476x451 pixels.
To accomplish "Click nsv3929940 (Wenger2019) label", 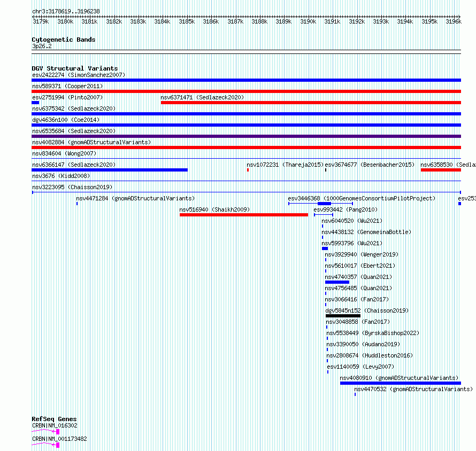I will (x=361, y=254).
